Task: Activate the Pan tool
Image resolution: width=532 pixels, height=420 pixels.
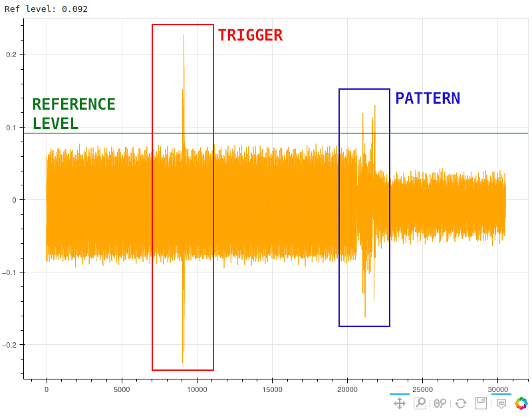Action: point(400,403)
